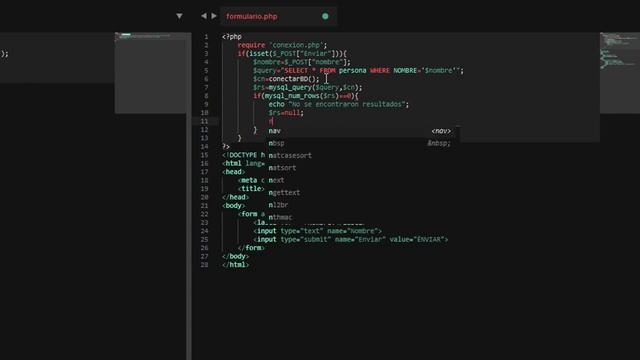Click the input type text Nombre line
Viewport: 640px width, 360px height.
pyautogui.click(x=318, y=231)
